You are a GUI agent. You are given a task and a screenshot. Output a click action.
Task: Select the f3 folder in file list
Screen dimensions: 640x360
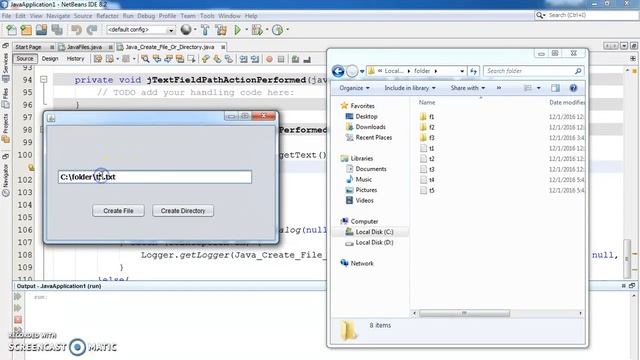coord(427,138)
